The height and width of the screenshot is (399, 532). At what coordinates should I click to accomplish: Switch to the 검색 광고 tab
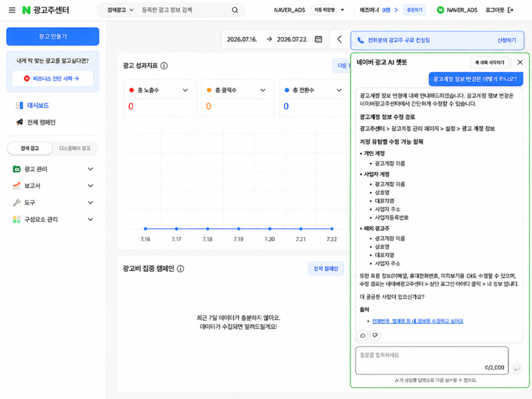[x=30, y=148]
